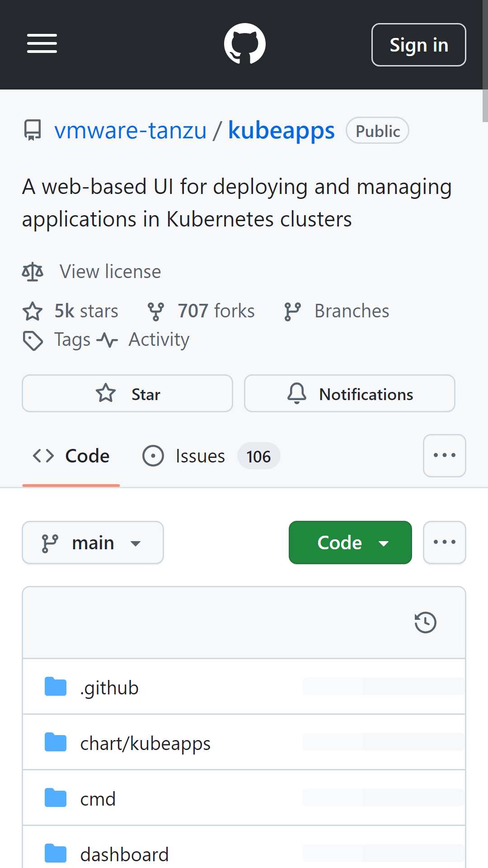Open the kubeapps repository link
Screen dimensions: 488x868
282,130
